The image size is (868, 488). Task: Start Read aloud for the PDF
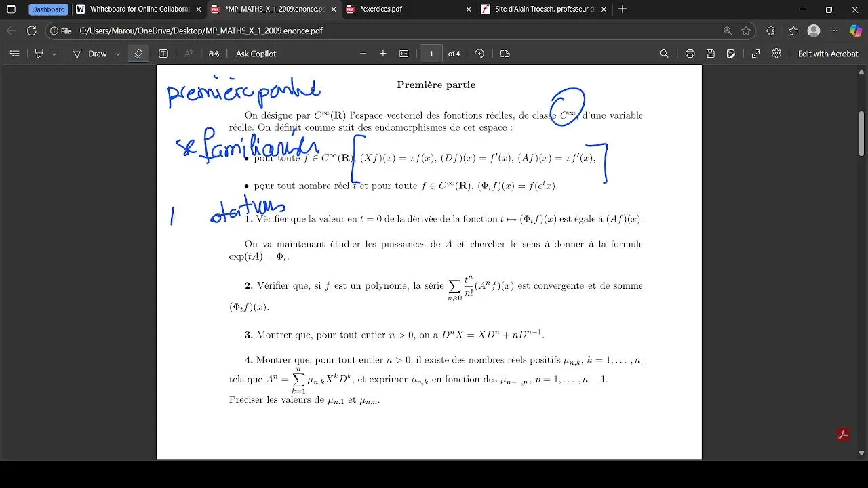pyautogui.click(x=189, y=54)
